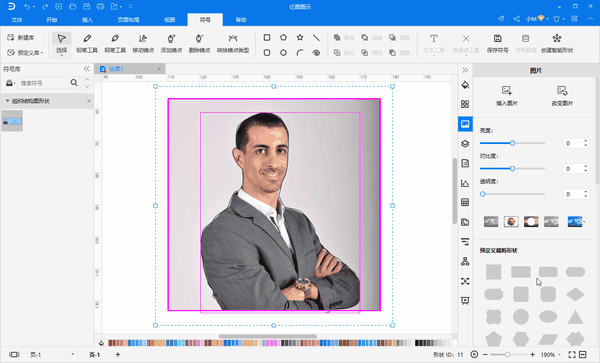Activate the Delete Anchor point tool
This screenshot has width=600, height=363.
click(199, 43)
